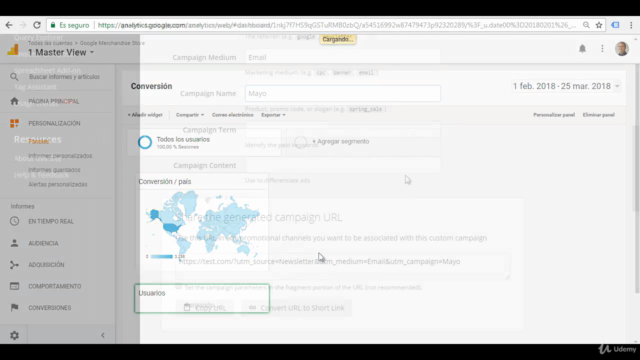Screen dimensions: 640x360
Task: Bookmark the page with the star icon
Action: (x=599, y=25)
